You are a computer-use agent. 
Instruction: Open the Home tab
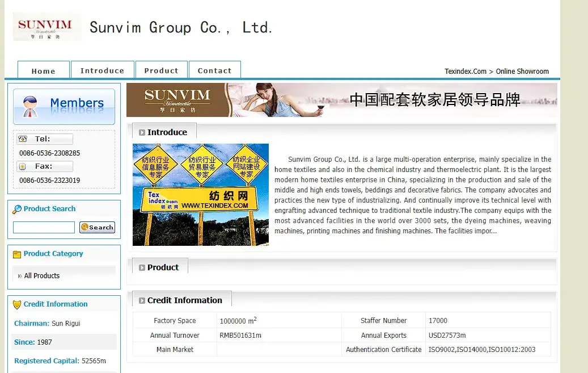pos(44,70)
